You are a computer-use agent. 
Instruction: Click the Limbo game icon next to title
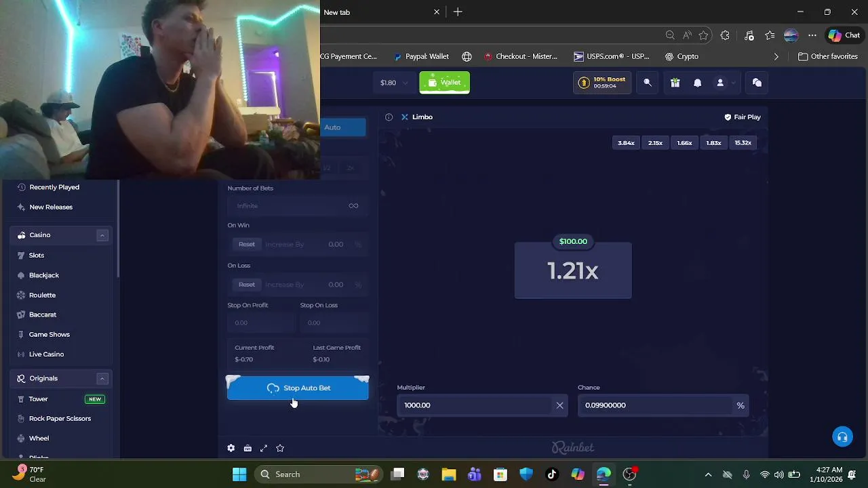tap(405, 117)
